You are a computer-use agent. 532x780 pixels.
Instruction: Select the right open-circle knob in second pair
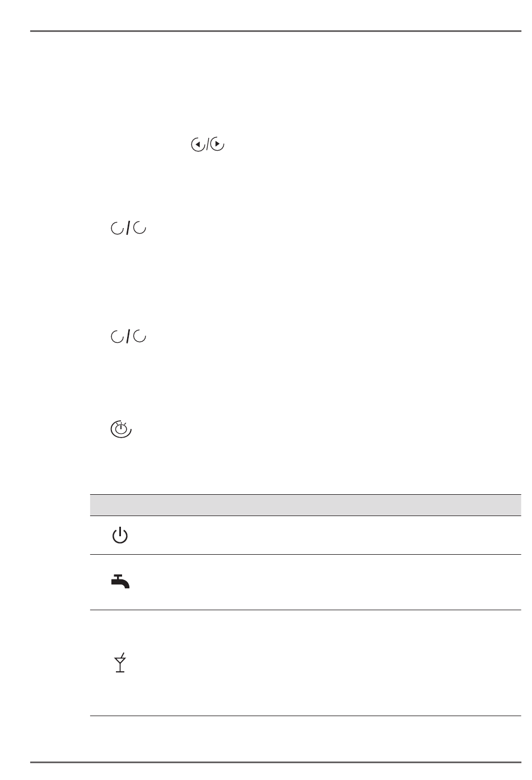tap(141, 336)
